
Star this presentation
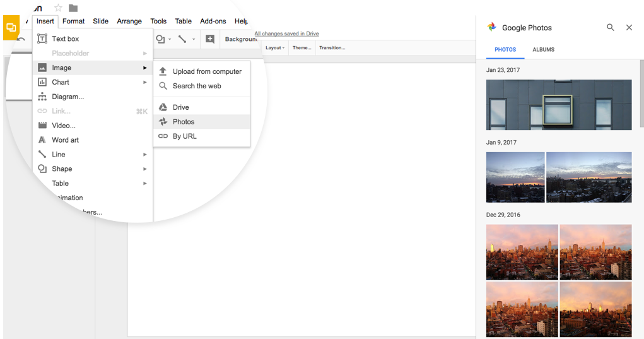[58, 8]
